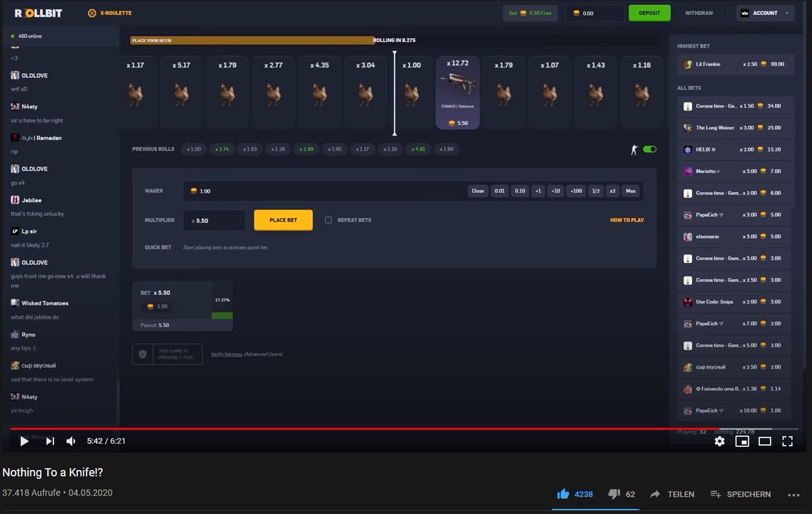
Task: Click previous roll x 2.74
Action: coord(223,149)
